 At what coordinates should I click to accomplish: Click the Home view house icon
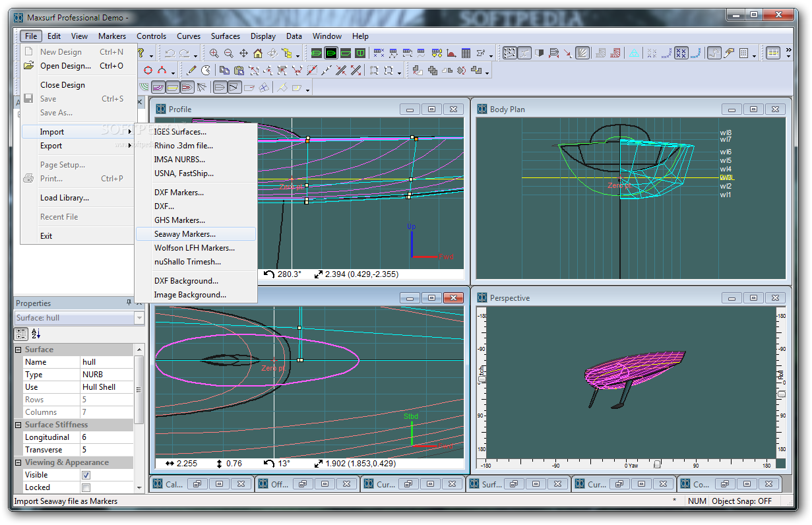click(258, 53)
